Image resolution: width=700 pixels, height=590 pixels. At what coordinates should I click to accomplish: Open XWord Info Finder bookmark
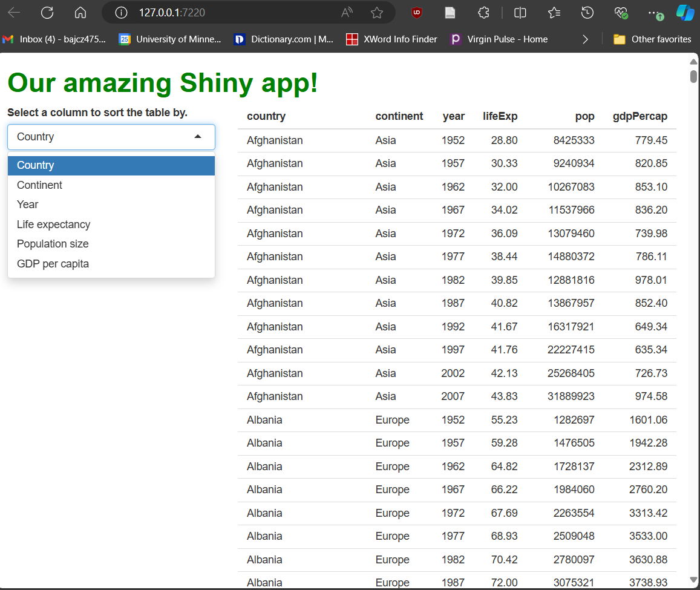(391, 39)
